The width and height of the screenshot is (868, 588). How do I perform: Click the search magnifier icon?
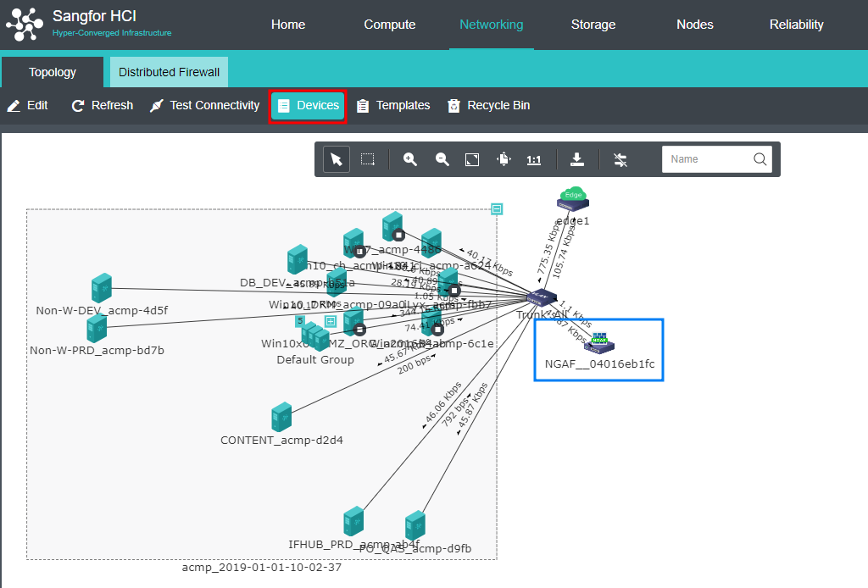pos(760,159)
